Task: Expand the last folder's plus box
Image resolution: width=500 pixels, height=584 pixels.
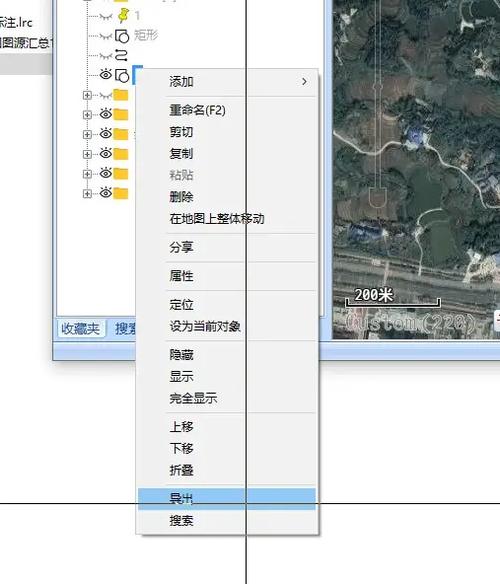Action: click(87, 194)
